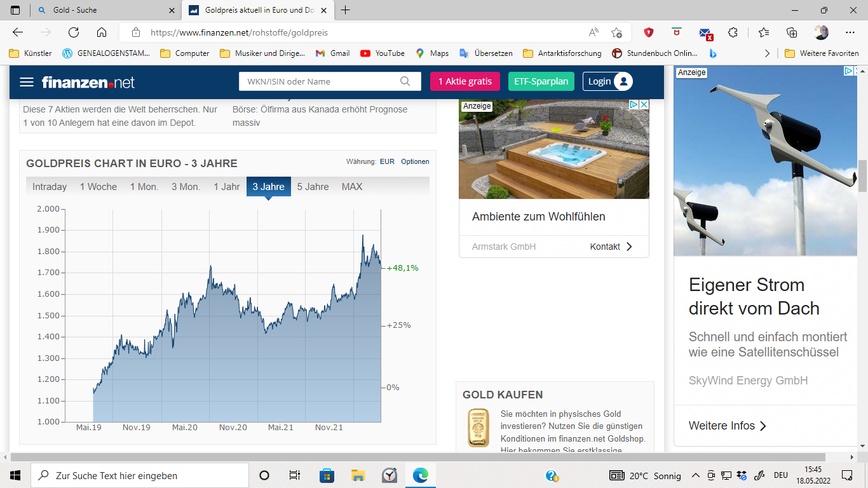The height and width of the screenshot is (488, 868).
Task: Click the Windows taskbar search box
Action: tap(140, 475)
